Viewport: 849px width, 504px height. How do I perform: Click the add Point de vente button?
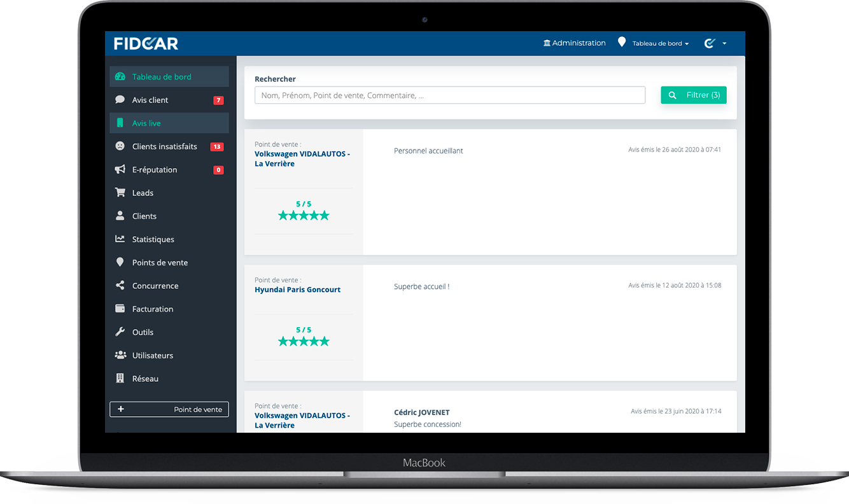(169, 409)
